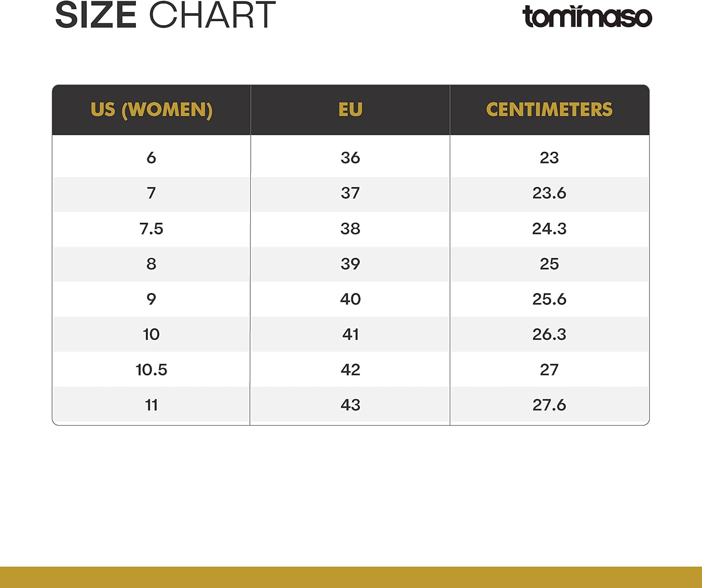Click US women size 10.5 cell
Image resolution: width=702 pixels, height=588 pixels.
(151, 370)
